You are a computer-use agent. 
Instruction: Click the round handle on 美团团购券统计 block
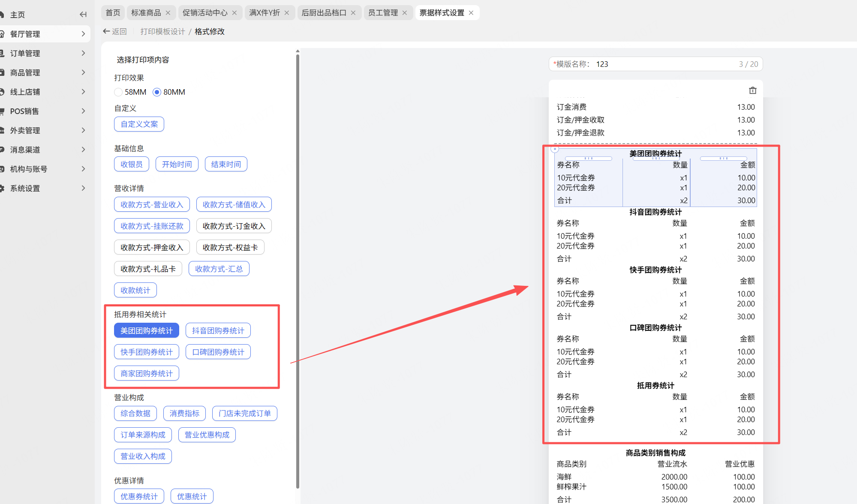[x=555, y=149]
